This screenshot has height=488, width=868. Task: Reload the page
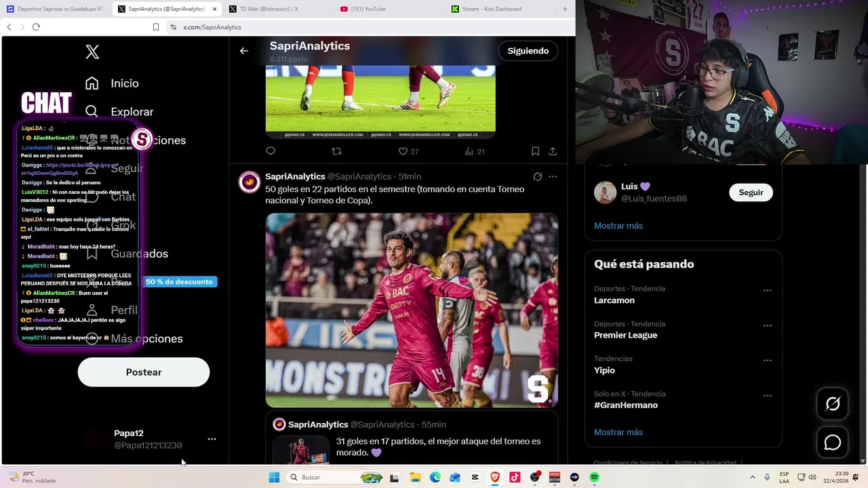[x=36, y=27]
